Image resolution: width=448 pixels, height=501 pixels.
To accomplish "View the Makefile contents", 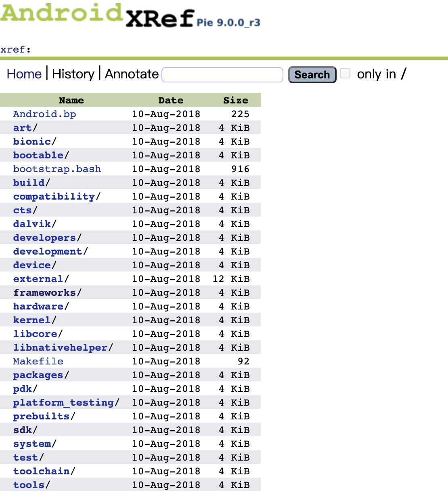I will coord(38,361).
